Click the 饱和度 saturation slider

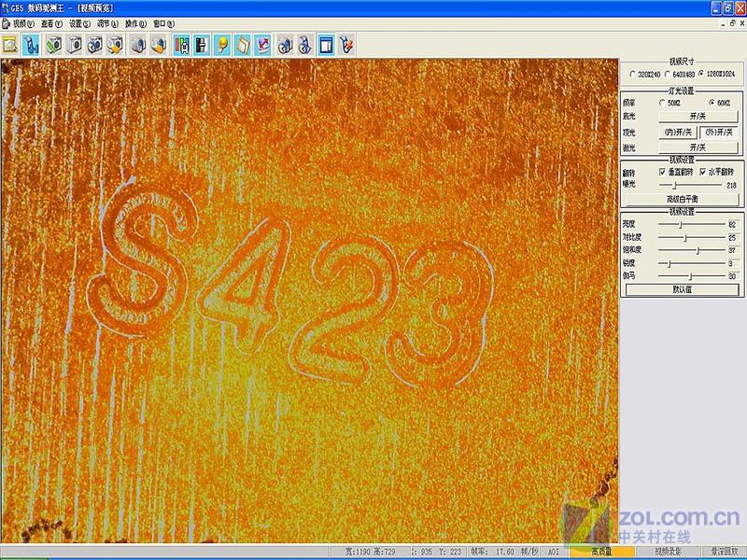point(692,250)
